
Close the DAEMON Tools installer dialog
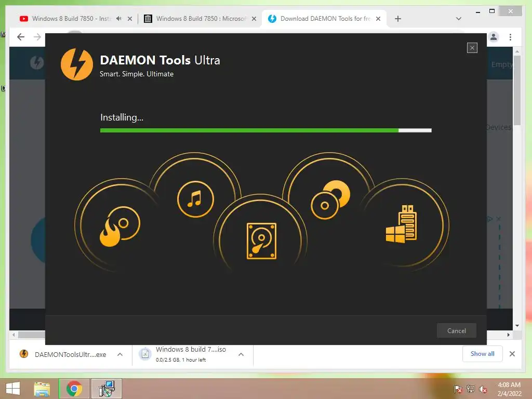click(x=472, y=48)
